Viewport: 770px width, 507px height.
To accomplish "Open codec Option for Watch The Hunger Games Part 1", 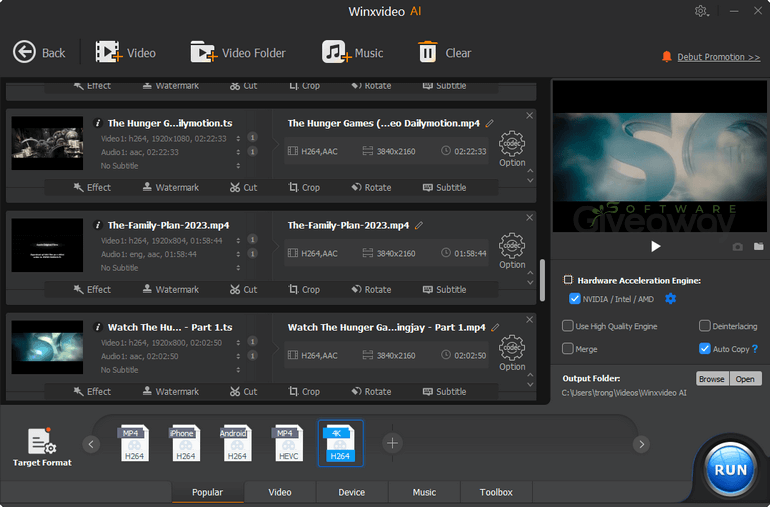I will 512,353.
